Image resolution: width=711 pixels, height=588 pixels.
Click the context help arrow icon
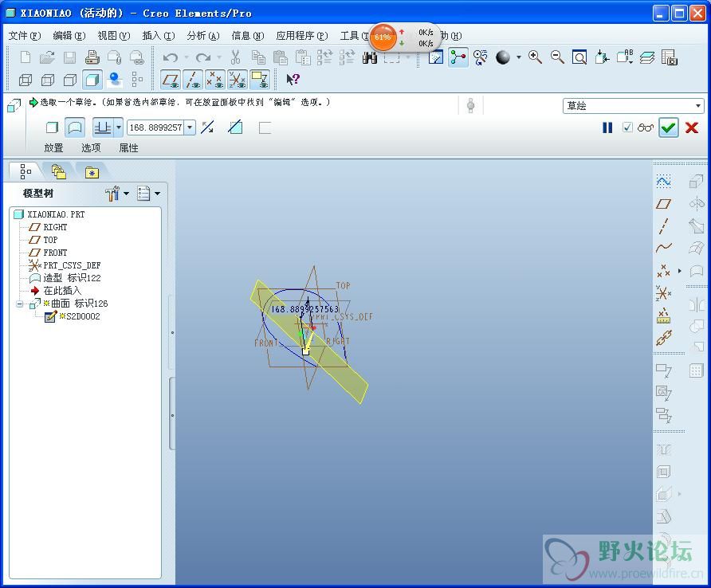[293, 80]
